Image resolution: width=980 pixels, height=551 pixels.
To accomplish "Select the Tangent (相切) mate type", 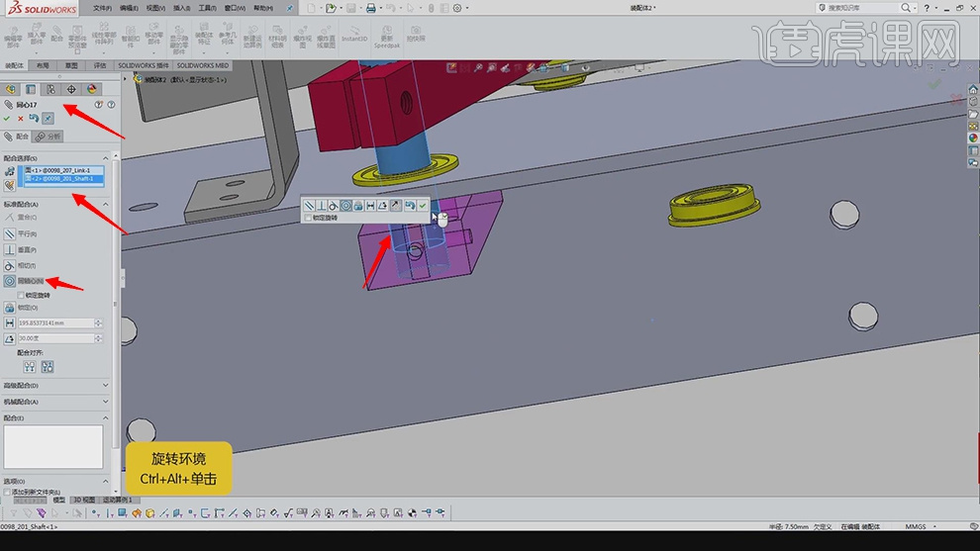I will point(10,265).
